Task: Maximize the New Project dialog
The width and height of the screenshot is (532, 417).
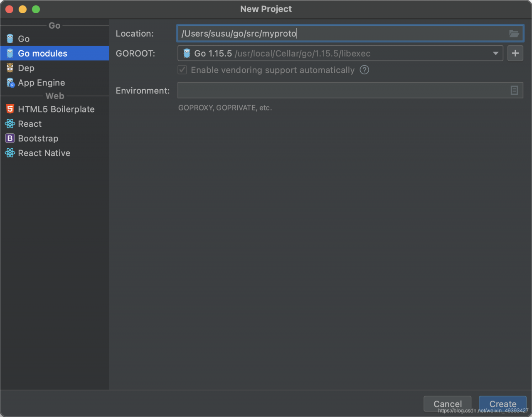Action: (36, 9)
